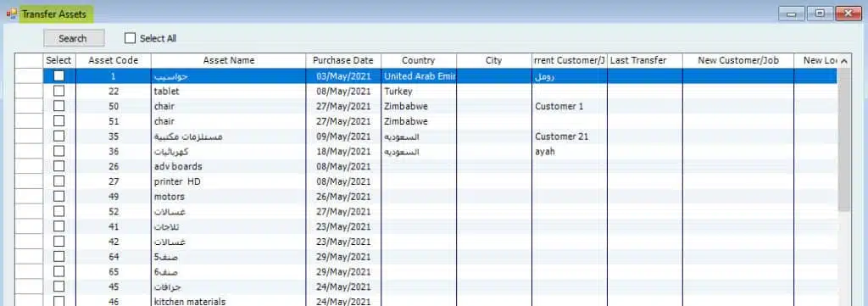Click the 'Customer 1' cell

[x=570, y=106]
